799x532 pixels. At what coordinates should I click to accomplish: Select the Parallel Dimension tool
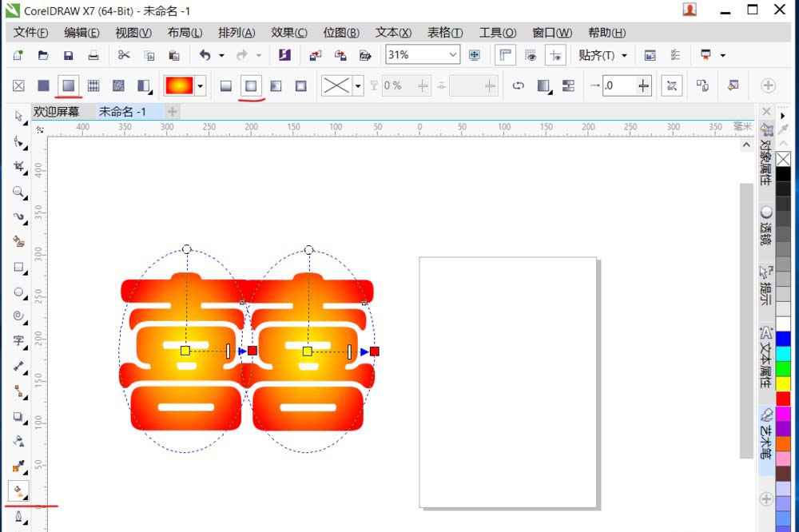point(19,367)
